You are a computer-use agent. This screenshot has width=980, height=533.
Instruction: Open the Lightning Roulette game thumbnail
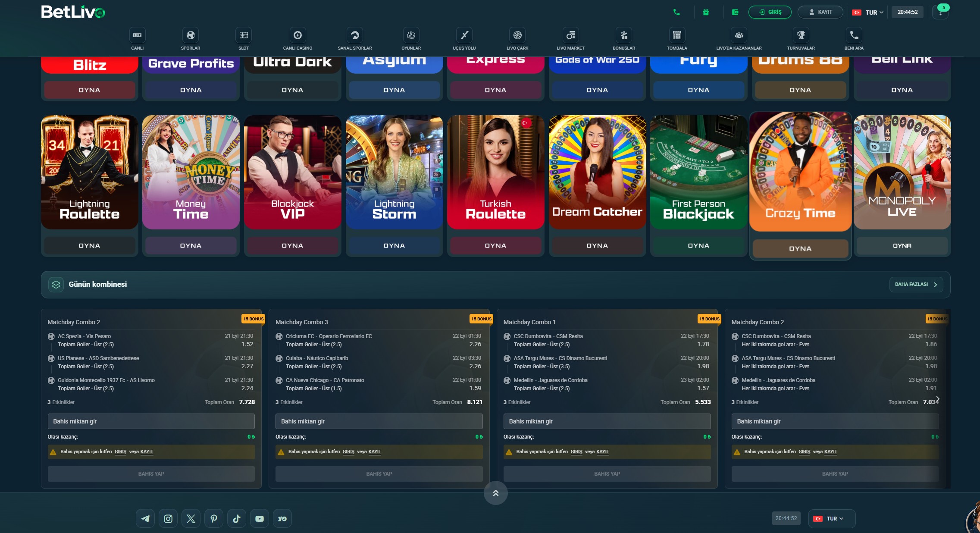pos(89,172)
